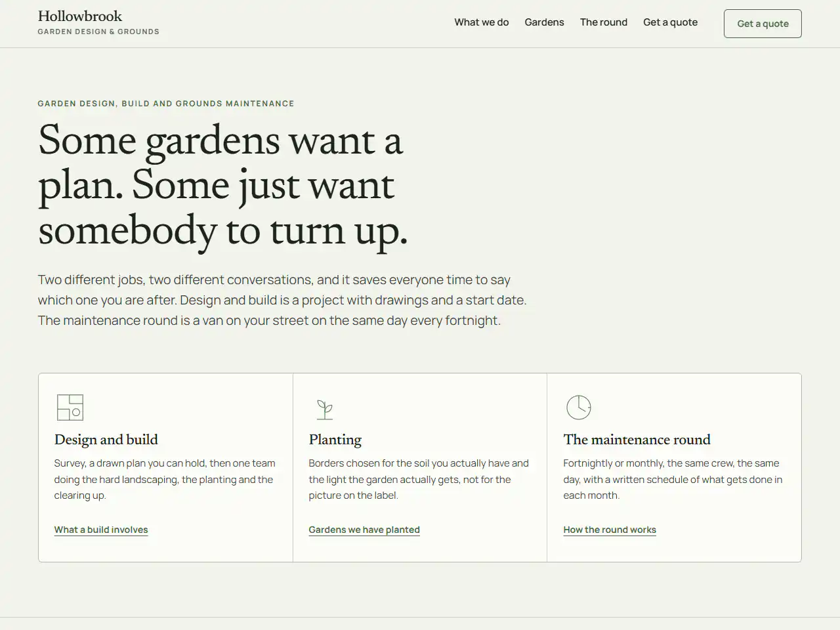The width and height of the screenshot is (840, 630).
Task: Click The maintenance round card heading
Action: click(x=637, y=440)
